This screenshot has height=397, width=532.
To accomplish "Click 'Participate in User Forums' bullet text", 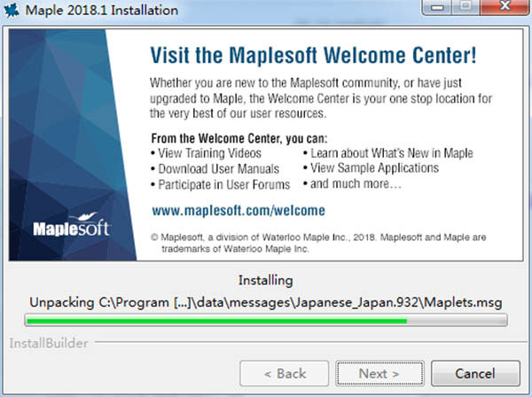I will pos(224,185).
